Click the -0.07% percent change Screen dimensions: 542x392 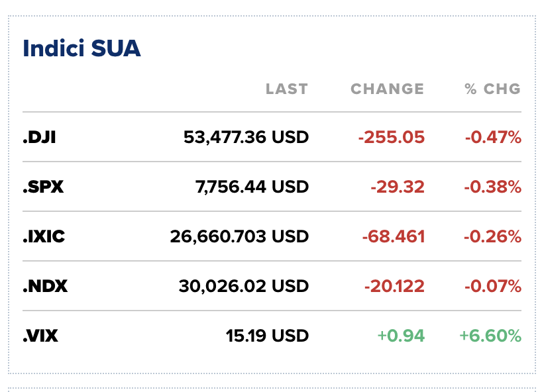pos(493,286)
